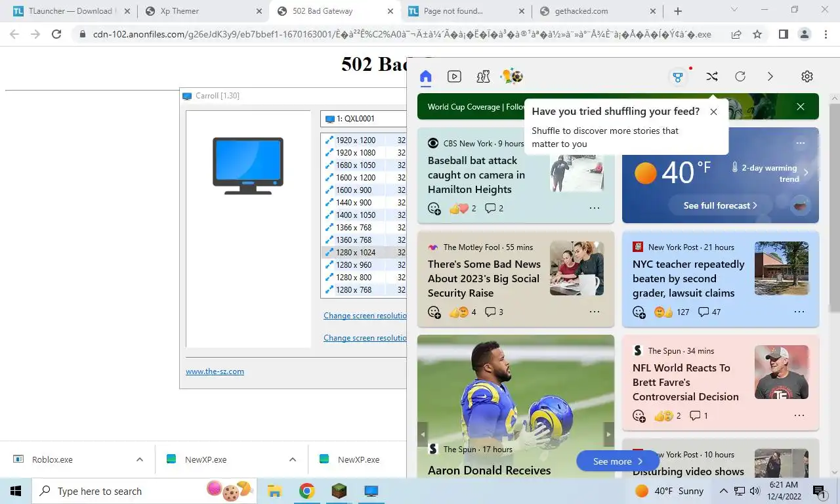
Task: Expand the 2-day warming trend arrow
Action: 806,173
